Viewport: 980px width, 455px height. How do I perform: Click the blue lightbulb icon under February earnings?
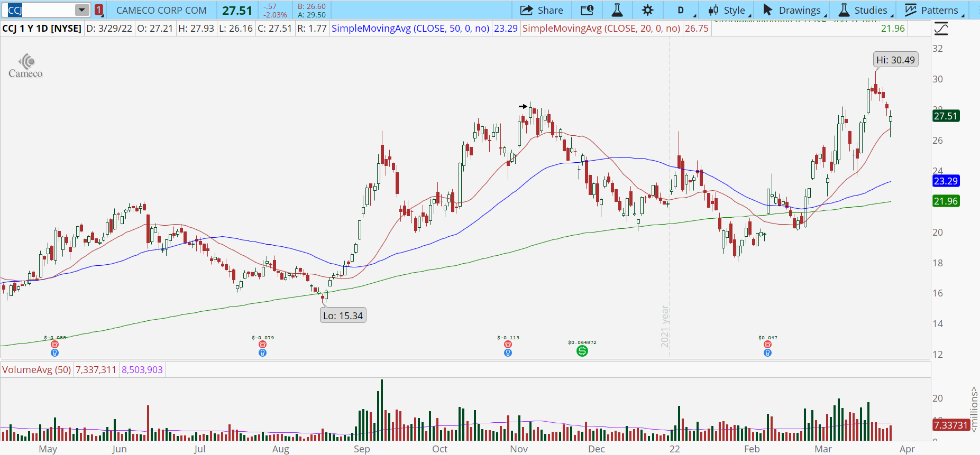click(767, 352)
